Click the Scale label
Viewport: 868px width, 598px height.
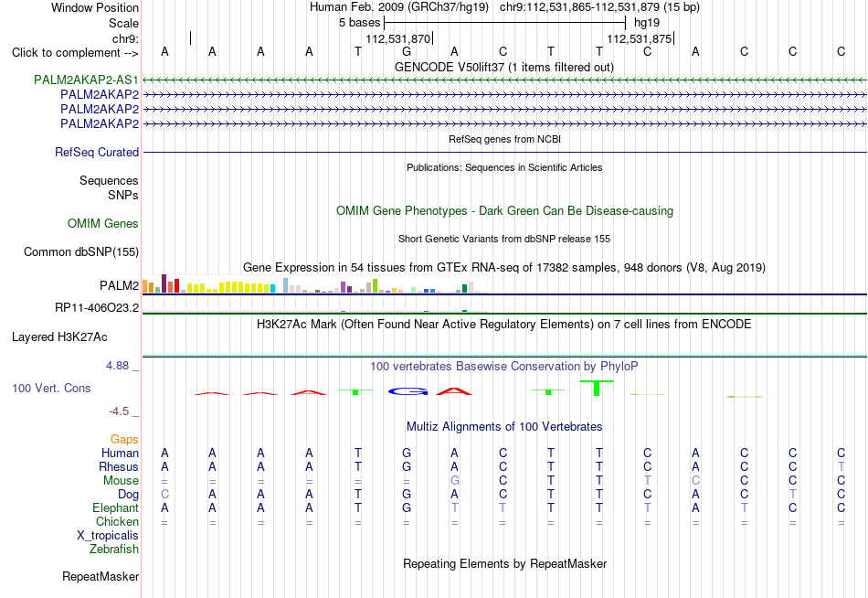123,23
